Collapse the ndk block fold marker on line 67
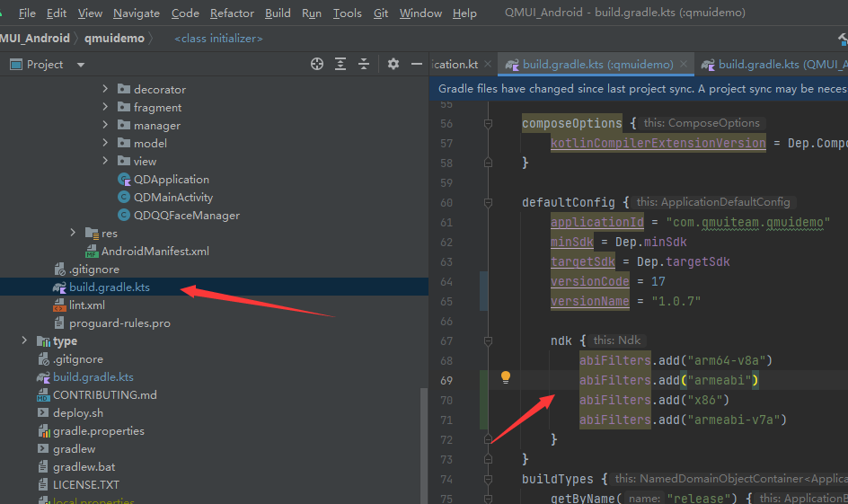 [488, 341]
